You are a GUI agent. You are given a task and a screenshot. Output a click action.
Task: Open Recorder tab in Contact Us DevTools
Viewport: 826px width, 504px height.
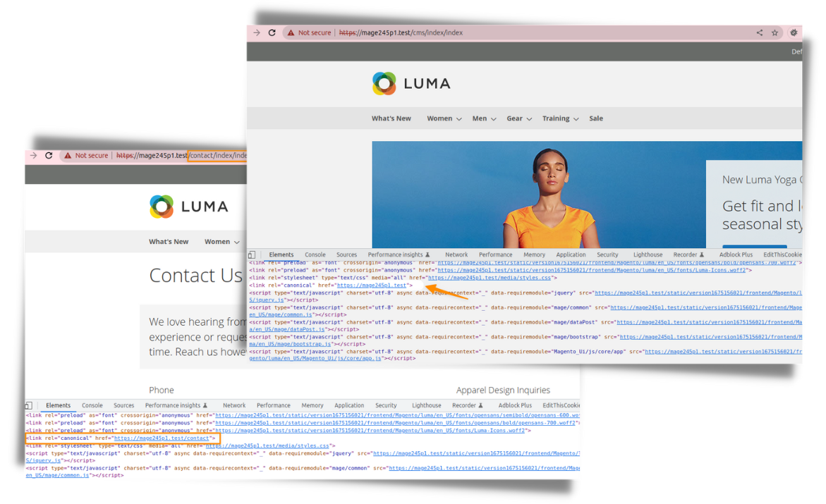pos(467,405)
